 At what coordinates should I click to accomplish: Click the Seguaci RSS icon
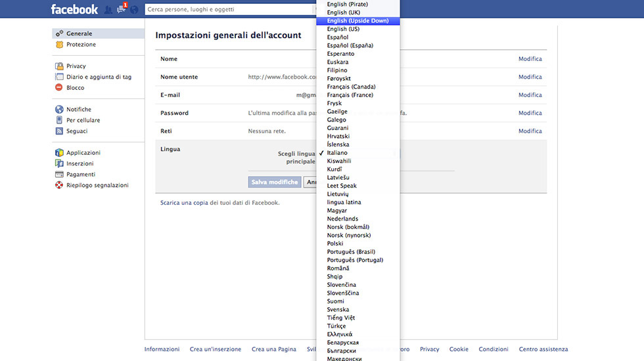59,131
